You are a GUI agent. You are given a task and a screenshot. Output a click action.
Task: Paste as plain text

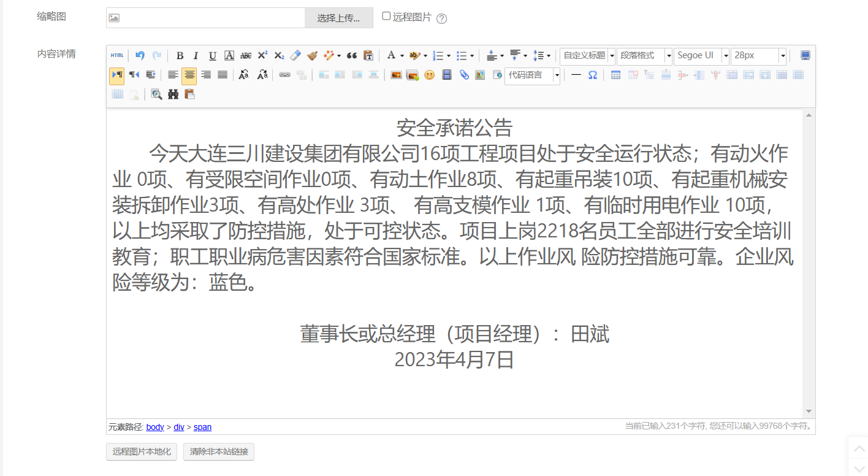click(368, 56)
